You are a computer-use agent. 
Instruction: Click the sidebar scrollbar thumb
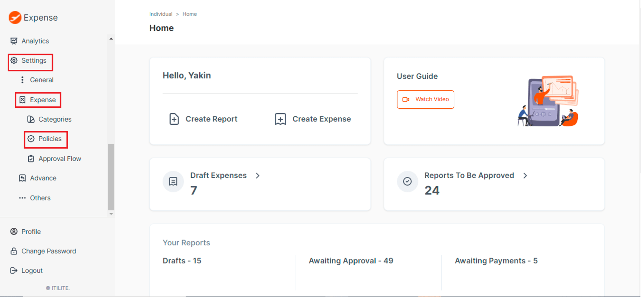[x=111, y=177]
